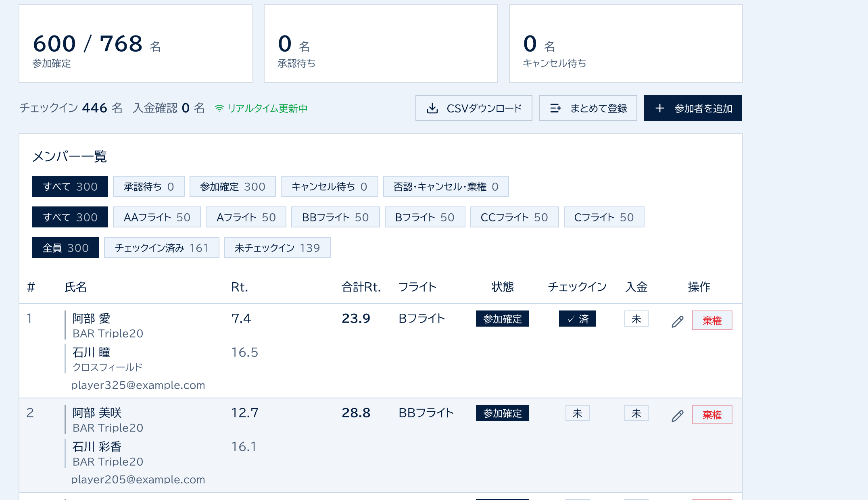Toggle the check-in 未 status for 阿部 美咲
Viewport: 868px width, 500px height.
(578, 413)
